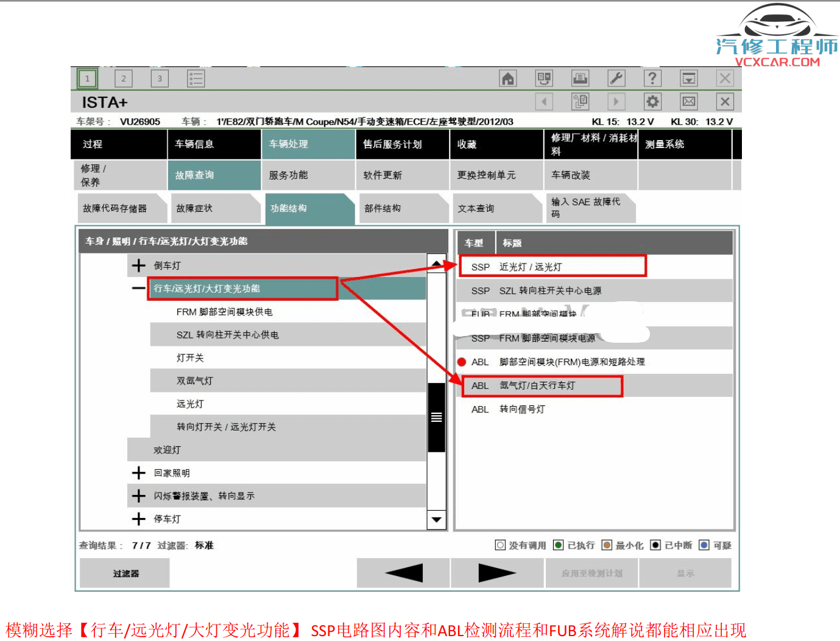Click the scrollbar down arrow
Viewport: 840px width, 641px height.
(436, 519)
